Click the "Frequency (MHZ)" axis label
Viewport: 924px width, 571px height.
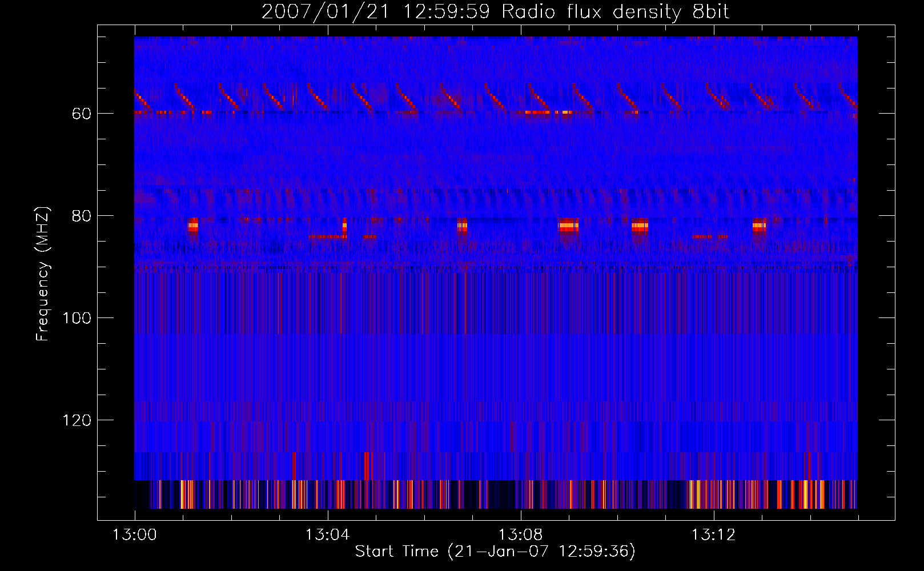[43, 274]
